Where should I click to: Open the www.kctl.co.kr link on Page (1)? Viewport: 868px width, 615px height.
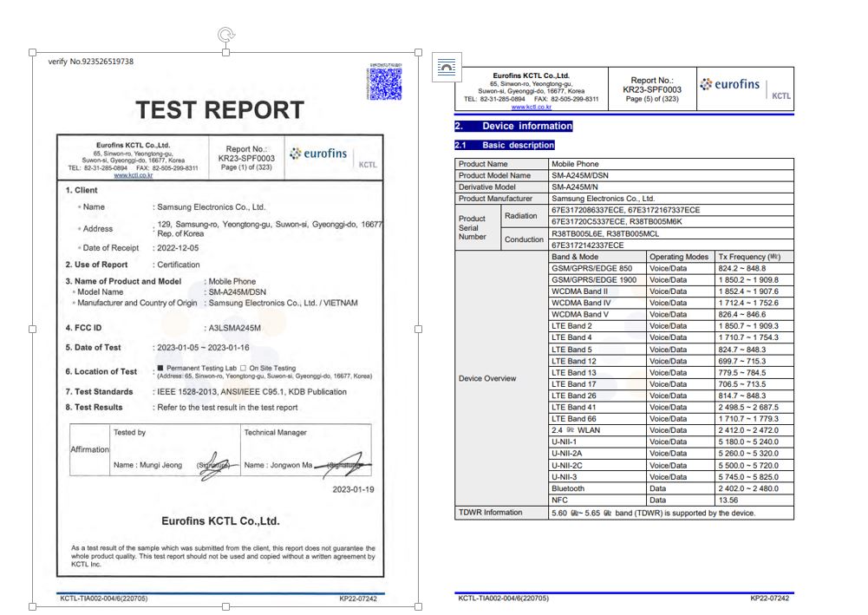pyautogui.click(x=134, y=175)
